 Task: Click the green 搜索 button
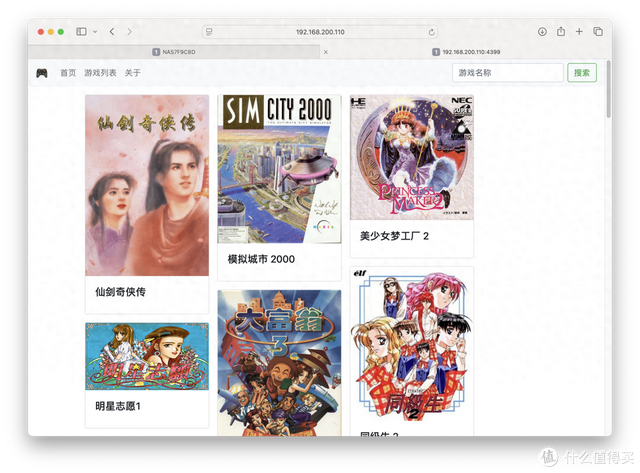coord(582,73)
